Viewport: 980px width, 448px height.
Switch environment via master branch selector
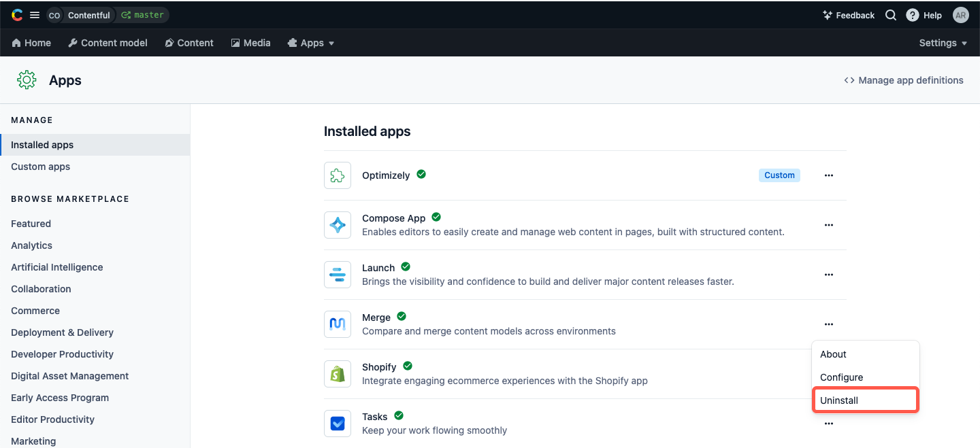(x=143, y=15)
